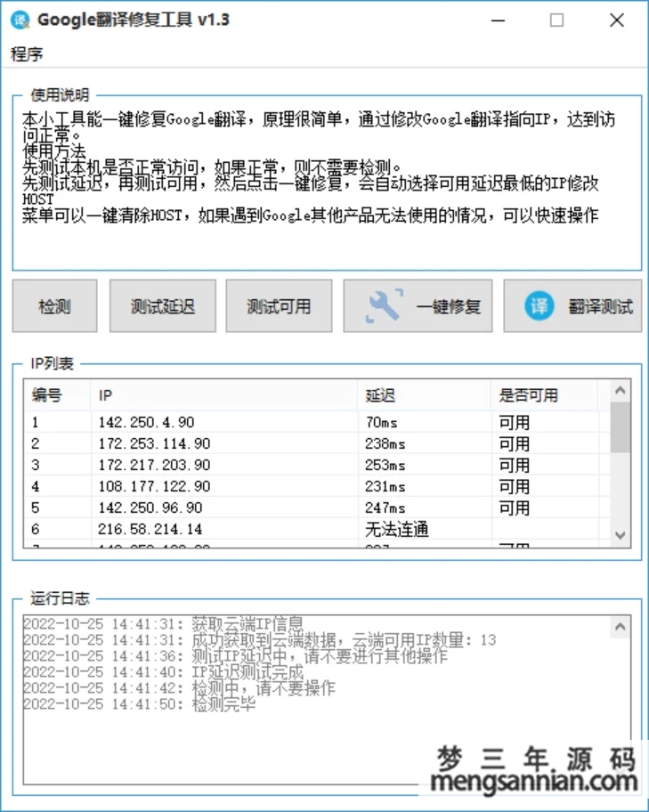Click the 翻译测试 button label
This screenshot has width=649, height=812.
pyautogui.click(x=600, y=306)
